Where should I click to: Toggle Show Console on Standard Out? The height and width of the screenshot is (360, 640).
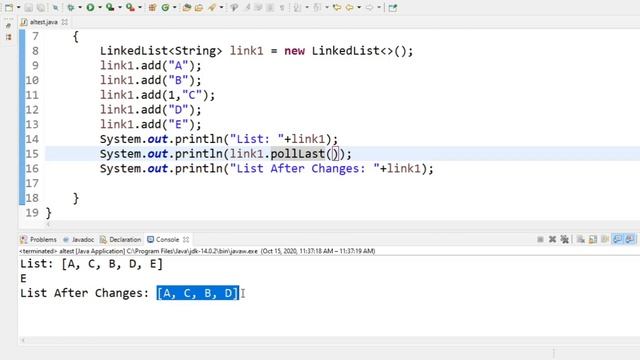pos(618,240)
